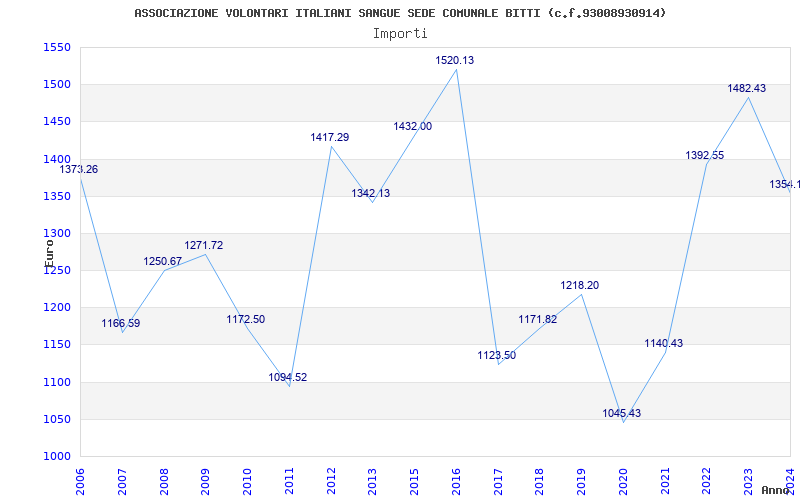The height and width of the screenshot is (500, 800).
Task: Click x-axis year 2022
Action: [x=707, y=482]
